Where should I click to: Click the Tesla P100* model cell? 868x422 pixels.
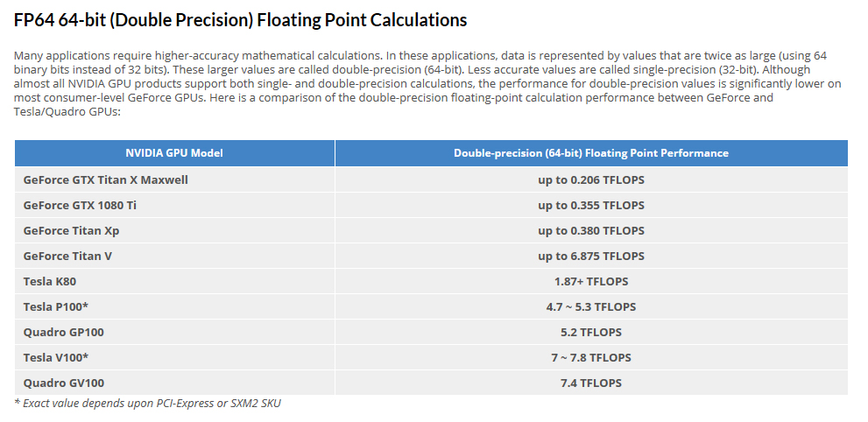[x=56, y=306]
